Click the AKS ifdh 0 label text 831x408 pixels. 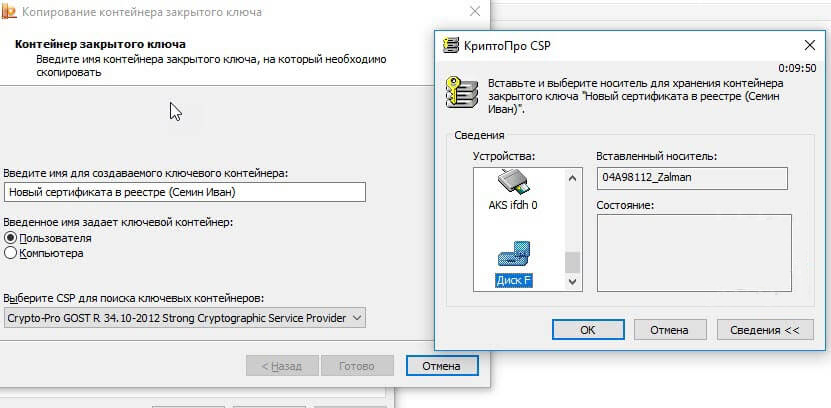[512, 205]
